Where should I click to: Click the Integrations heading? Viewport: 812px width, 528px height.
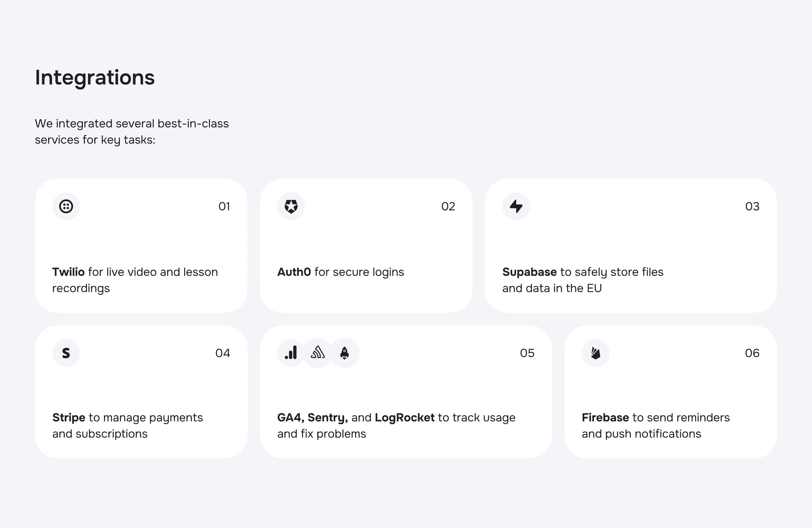(x=95, y=78)
